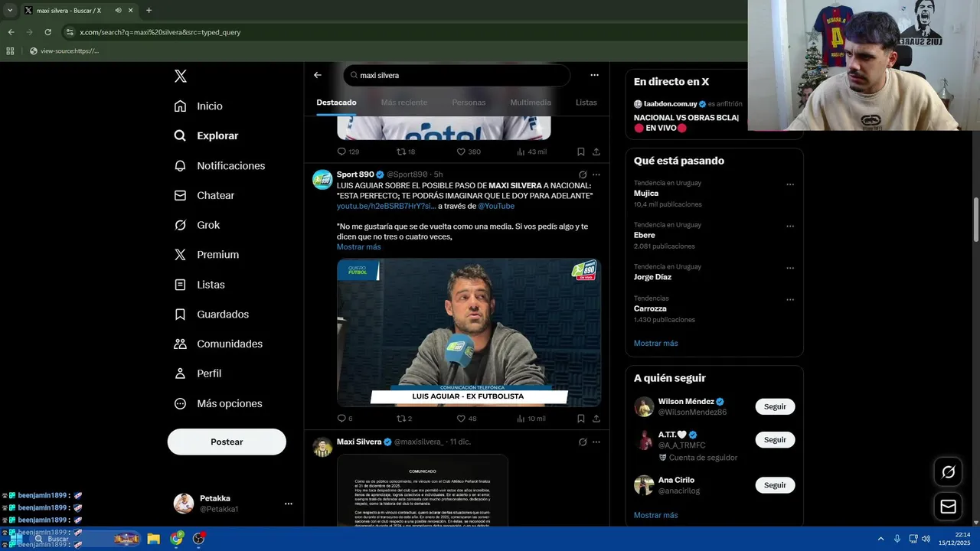Click the Postear button
The height and width of the screenshot is (551, 980).
pos(227,442)
